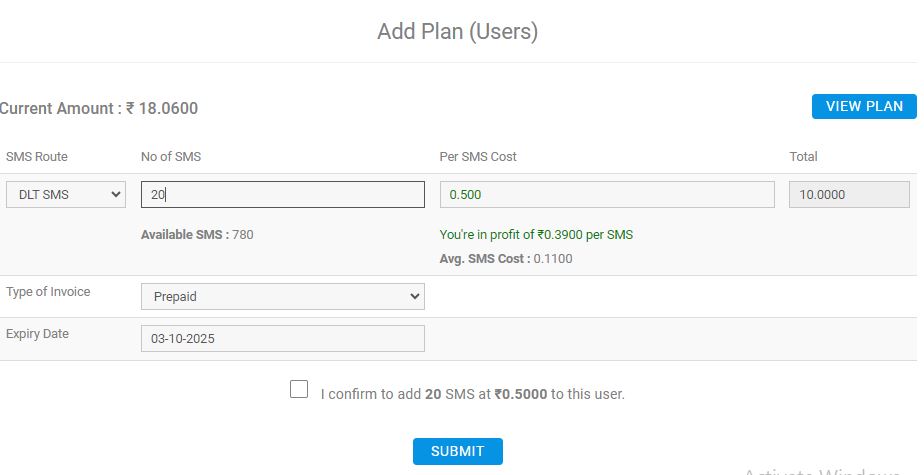Click the SMS Route column label
Screen dimensions: 924x475
(x=37, y=157)
